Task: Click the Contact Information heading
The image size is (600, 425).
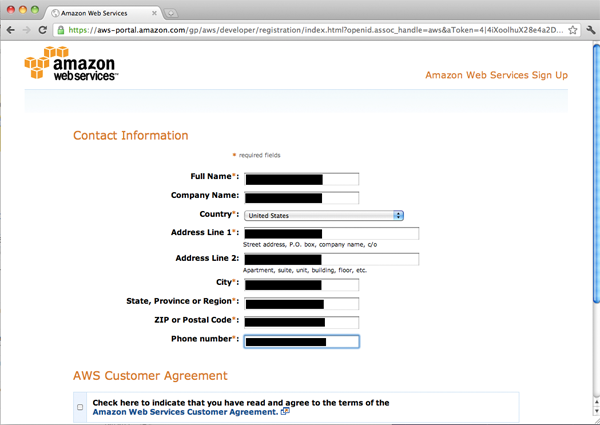Action: tap(130, 135)
